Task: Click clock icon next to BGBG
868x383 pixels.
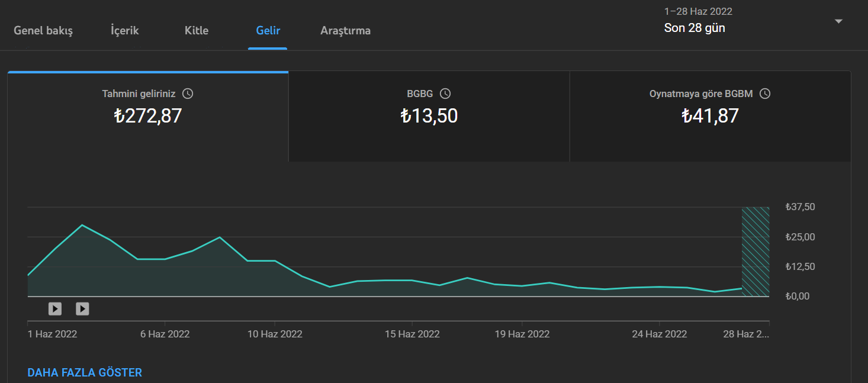Action: tap(445, 94)
